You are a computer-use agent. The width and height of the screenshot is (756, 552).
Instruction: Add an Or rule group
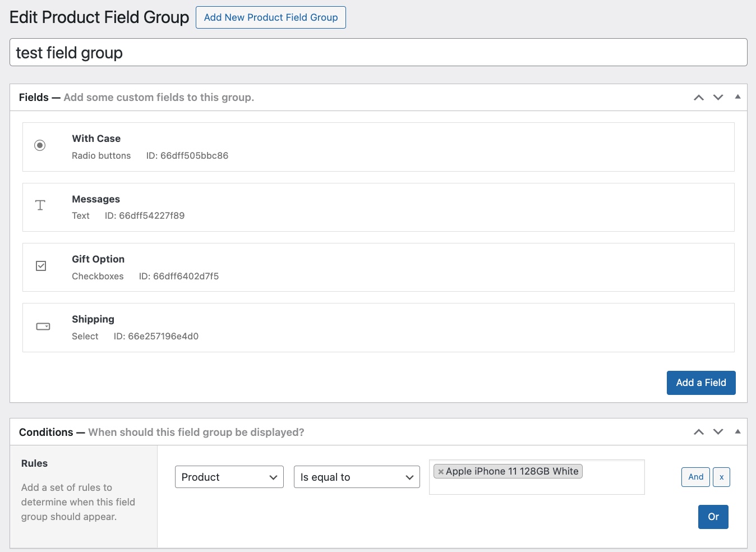tap(713, 517)
